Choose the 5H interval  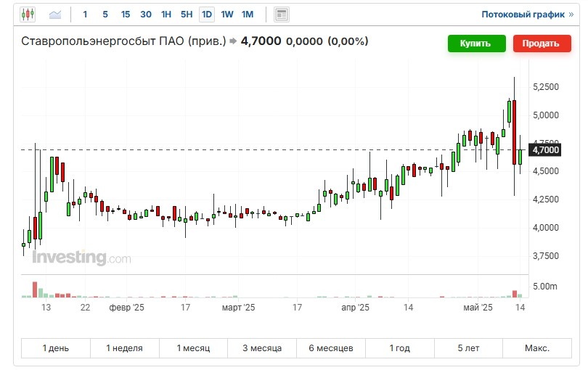(x=187, y=15)
